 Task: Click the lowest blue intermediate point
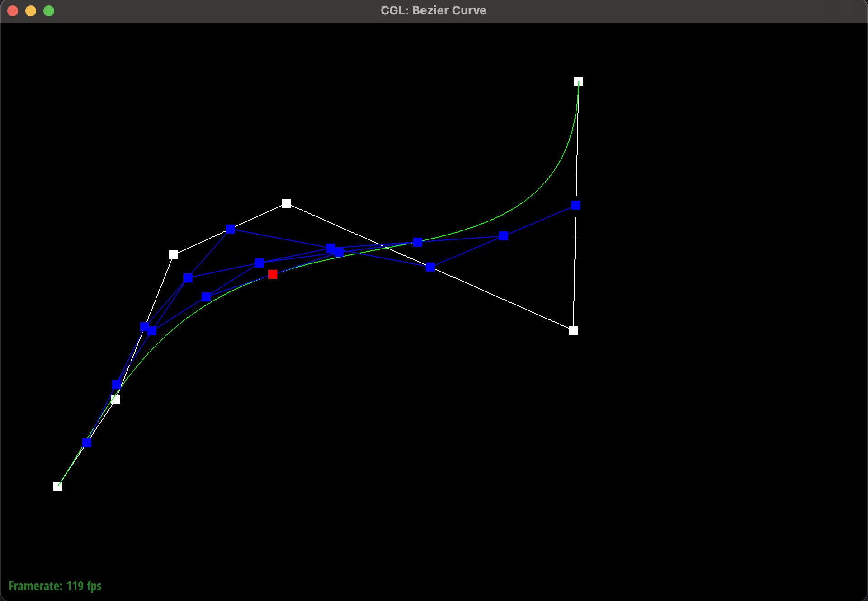pyautogui.click(x=87, y=443)
